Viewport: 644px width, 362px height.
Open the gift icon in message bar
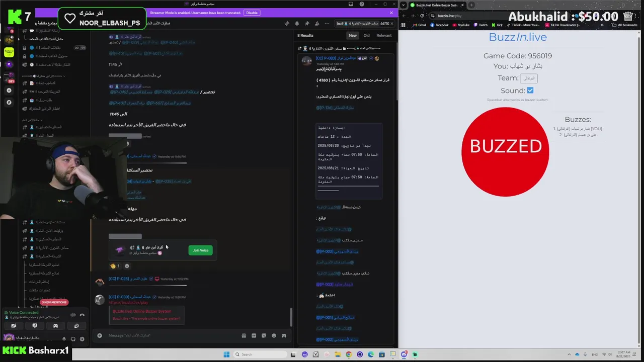point(244,335)
